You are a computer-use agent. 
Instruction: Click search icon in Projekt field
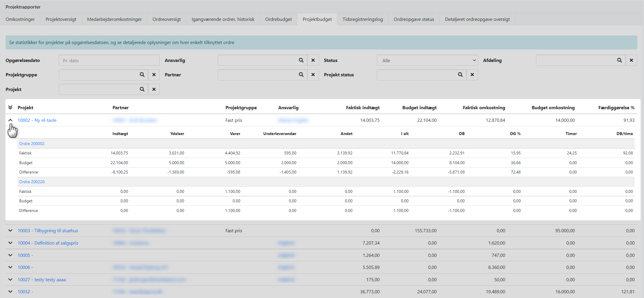click(142, 89)
